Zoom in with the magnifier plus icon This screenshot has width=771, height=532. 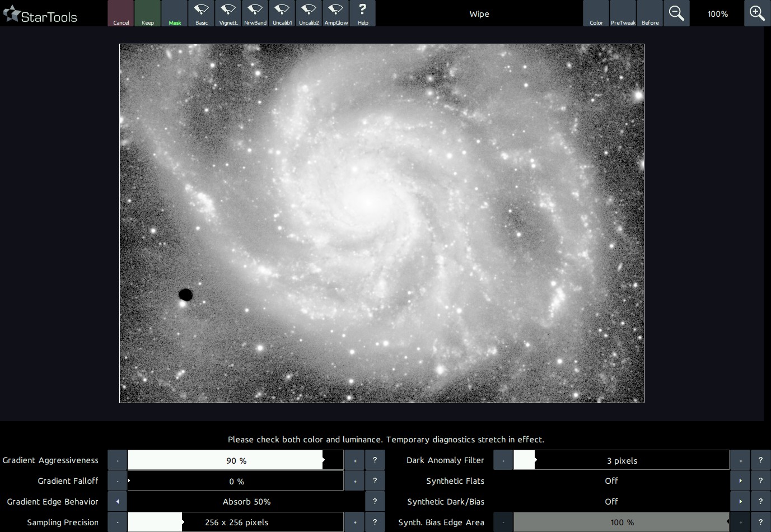tap(757, 13)
